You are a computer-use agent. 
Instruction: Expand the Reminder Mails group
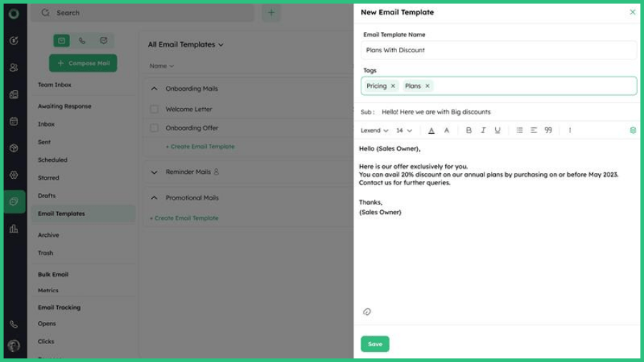point(154,172)
